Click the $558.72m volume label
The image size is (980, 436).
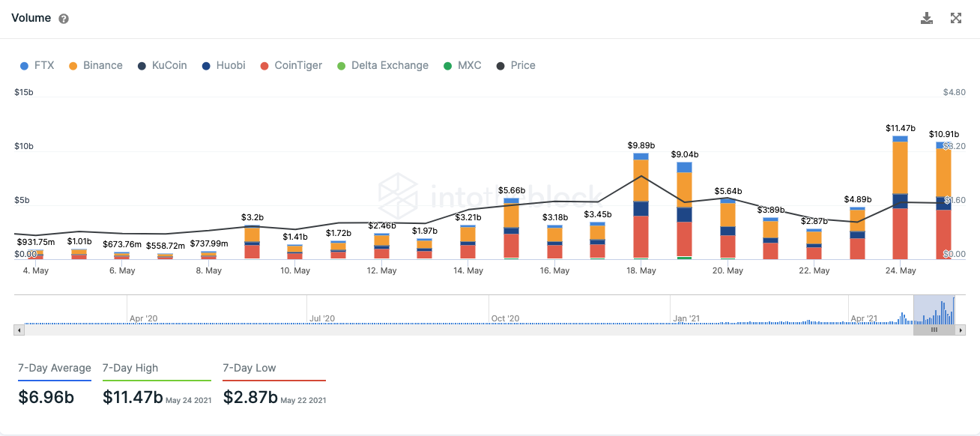pyautogui.click(x=166, y=245)
